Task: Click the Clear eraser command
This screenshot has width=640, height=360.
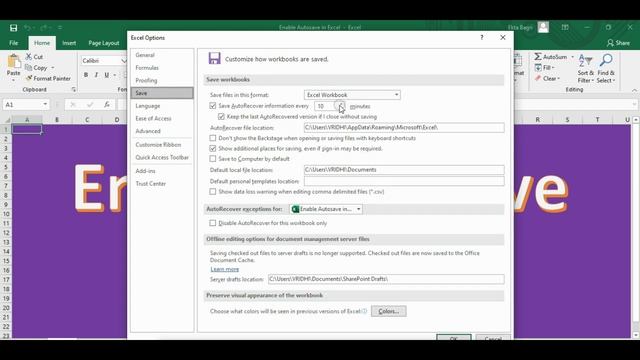Action: coord(547,78)
